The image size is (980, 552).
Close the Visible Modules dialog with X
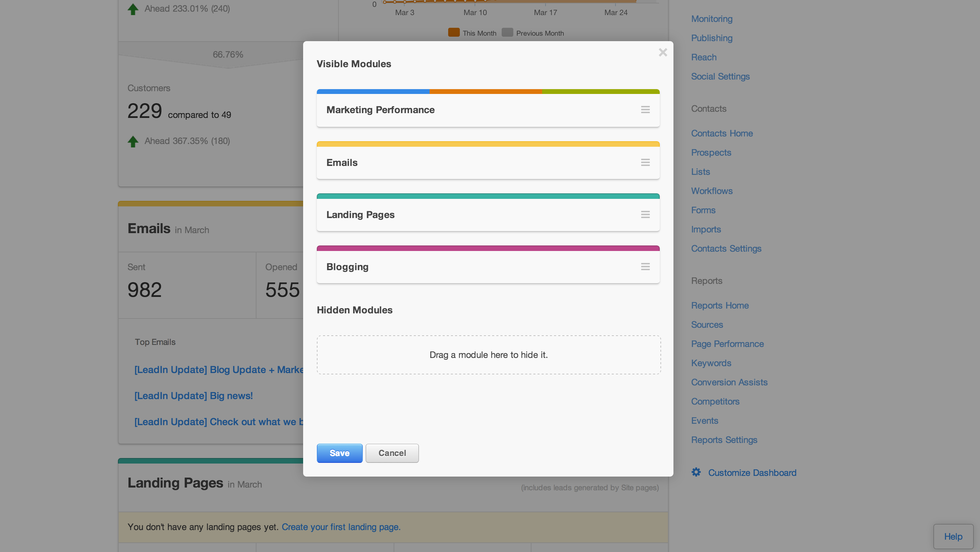[x=663, y=52]
